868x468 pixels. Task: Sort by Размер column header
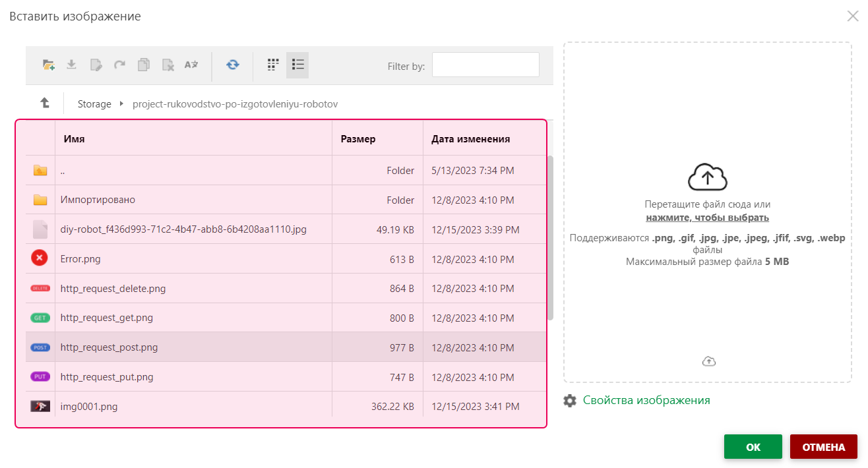point(357,139)
